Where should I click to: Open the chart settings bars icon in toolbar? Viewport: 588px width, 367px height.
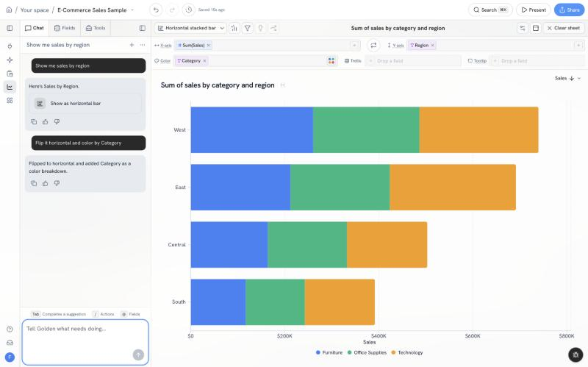(x=234, y=28)
